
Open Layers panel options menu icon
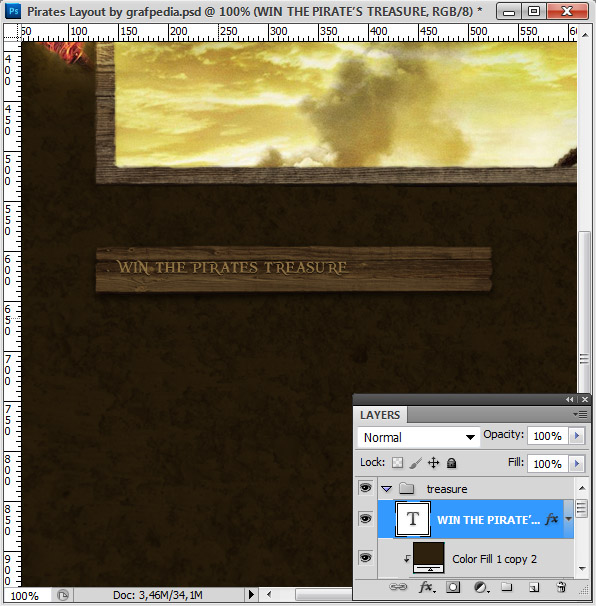pos(580,415)
